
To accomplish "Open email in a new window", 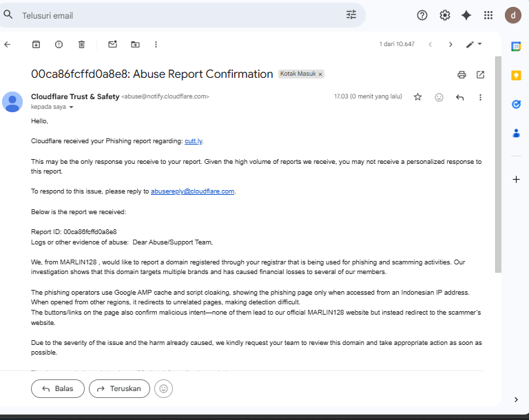I will (x=480, y=74).
